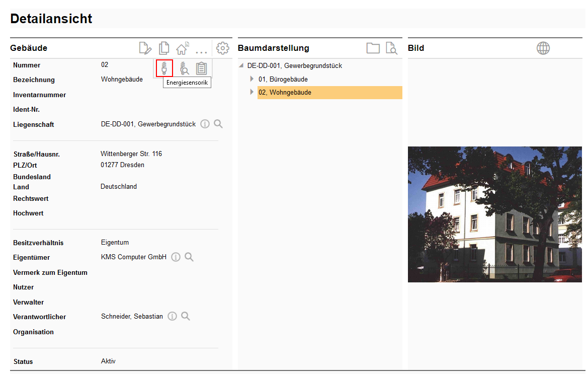Click the house with document icon

point(182,48)
